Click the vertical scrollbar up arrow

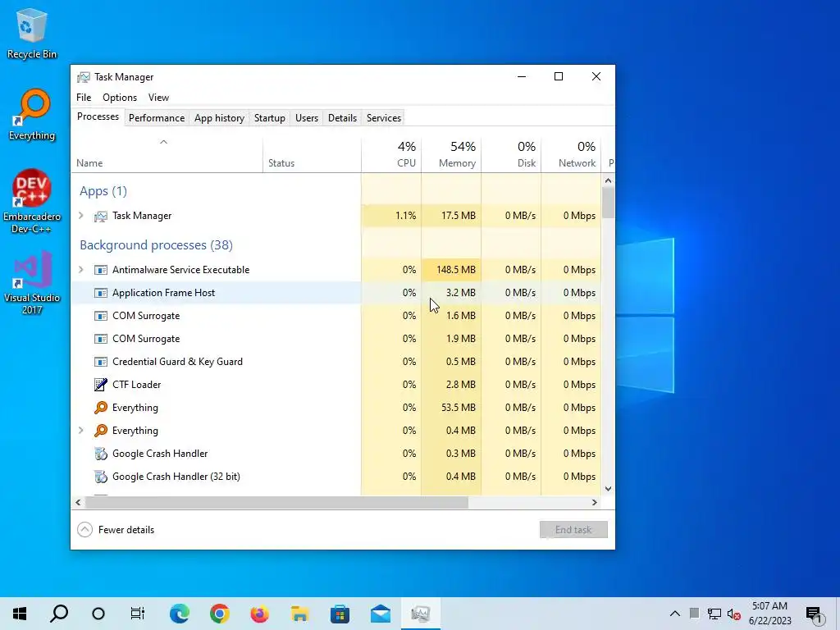tap(608, 180)
